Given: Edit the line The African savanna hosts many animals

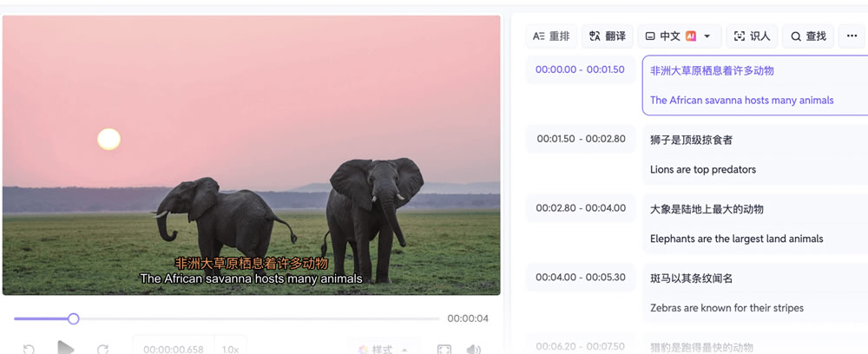Looking at the screenshot, I should coord(742,100).
